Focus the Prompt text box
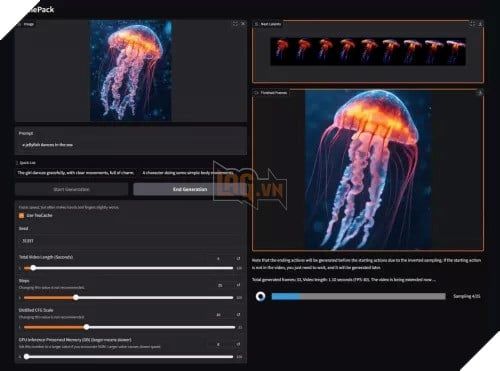 pos(131,145)
